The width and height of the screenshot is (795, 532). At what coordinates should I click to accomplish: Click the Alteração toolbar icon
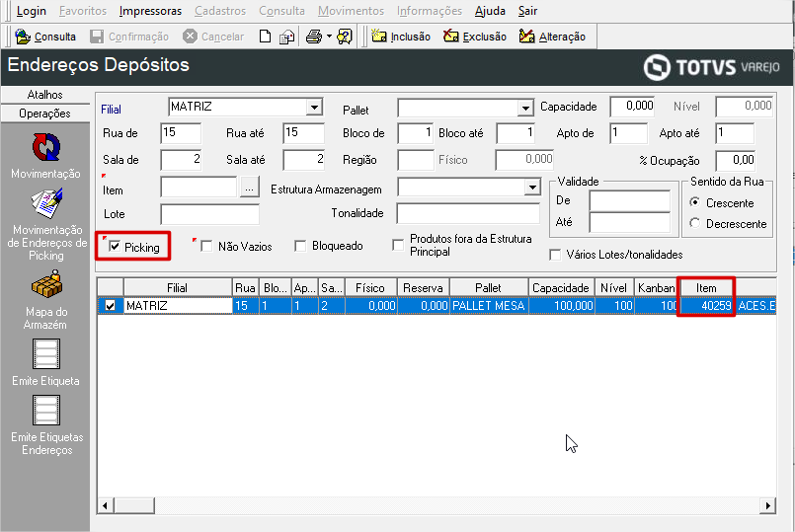click(x=526, y=37)
